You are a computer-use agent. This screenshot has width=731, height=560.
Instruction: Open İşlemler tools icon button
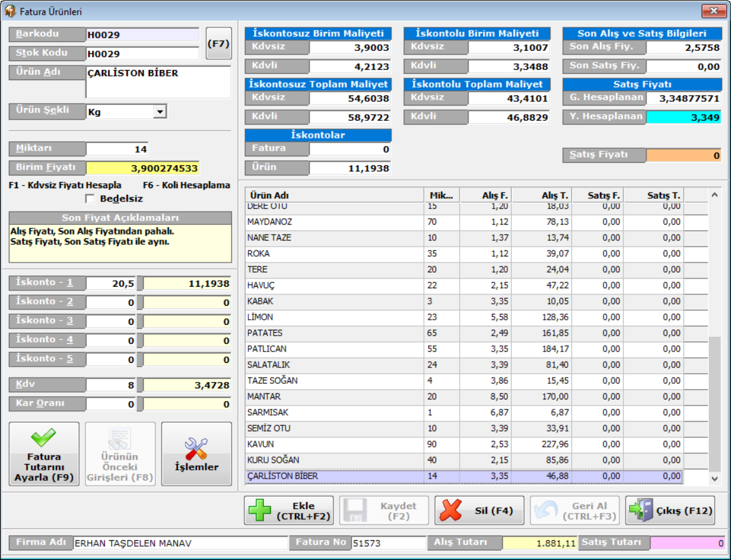coord(196,449)
